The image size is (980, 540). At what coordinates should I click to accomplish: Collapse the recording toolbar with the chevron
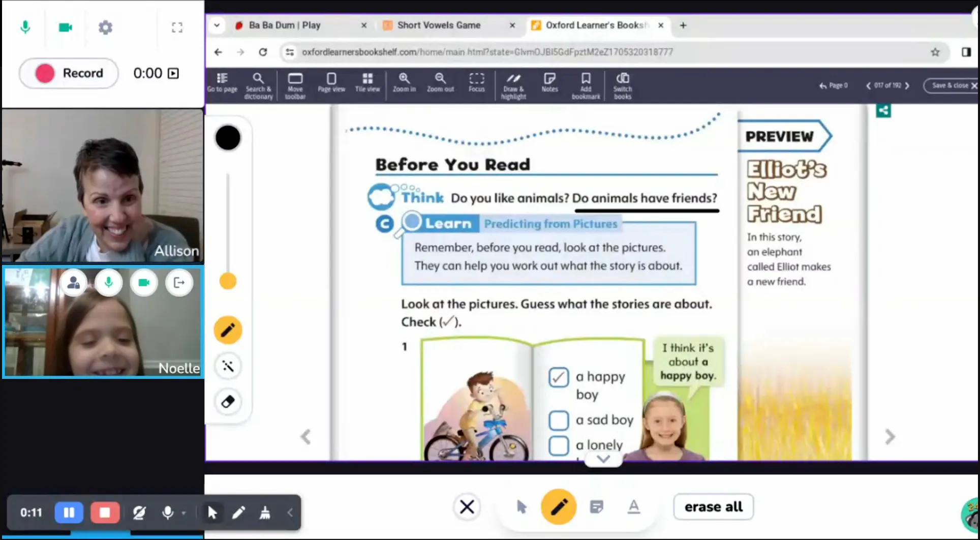(290, 513)
